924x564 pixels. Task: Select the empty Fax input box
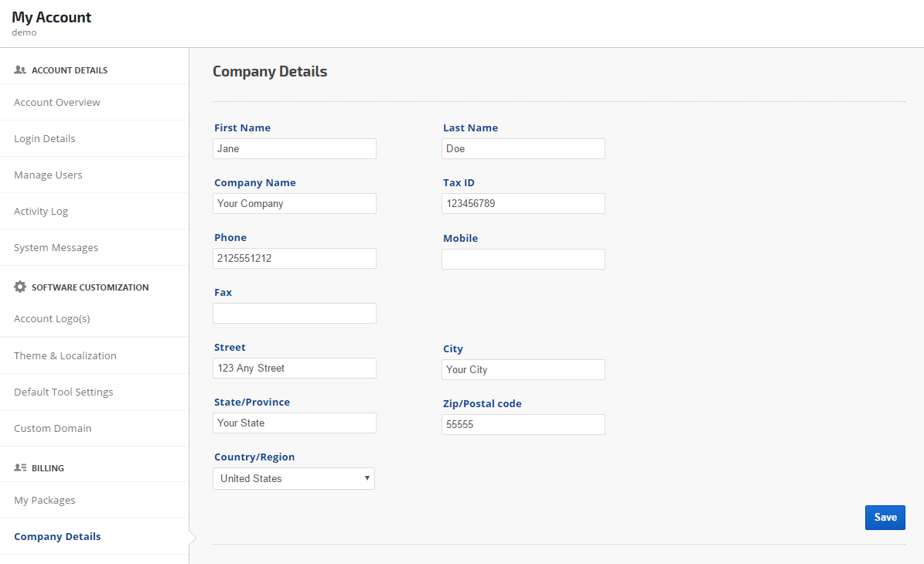point(294,313)
